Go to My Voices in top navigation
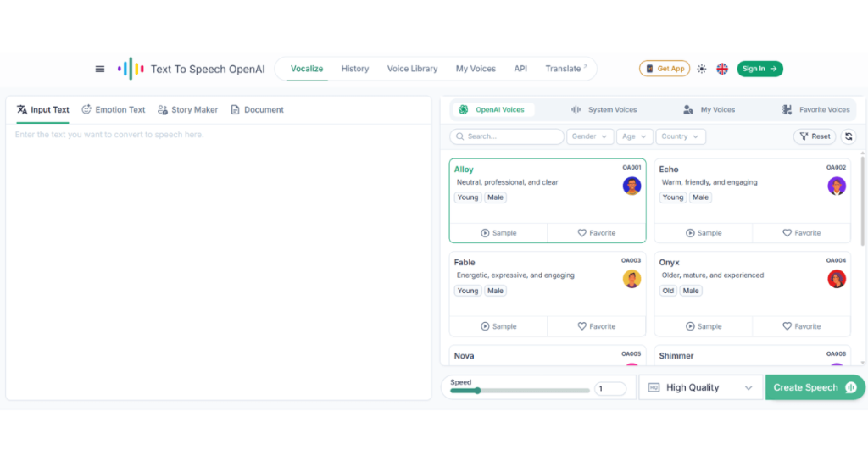 [x=476, y=69]
